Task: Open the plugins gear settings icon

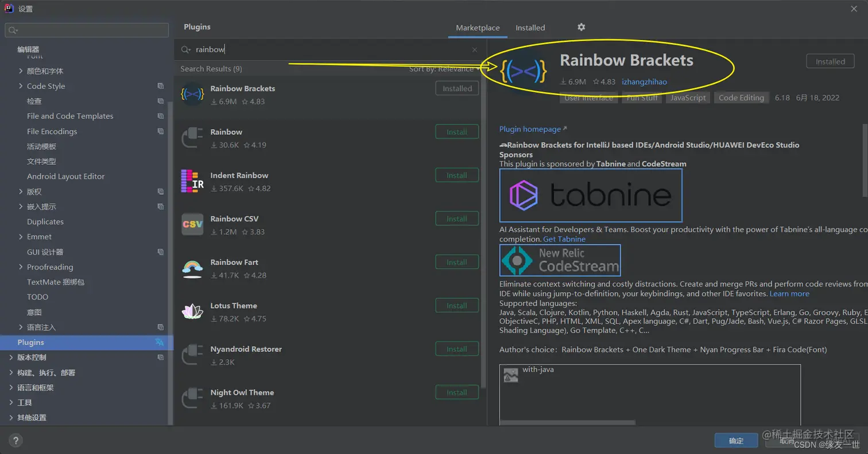Action: coord(581,27)
